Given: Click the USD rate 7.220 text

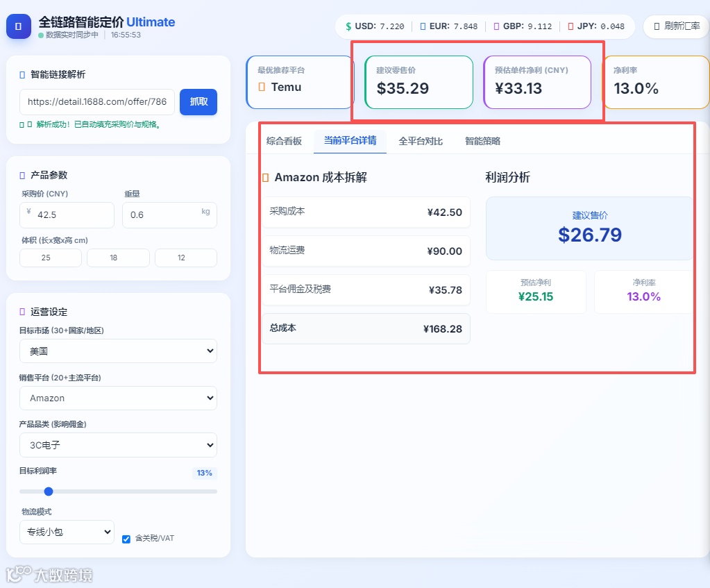Looking at the screenshot, I should [x=391, y=26].
